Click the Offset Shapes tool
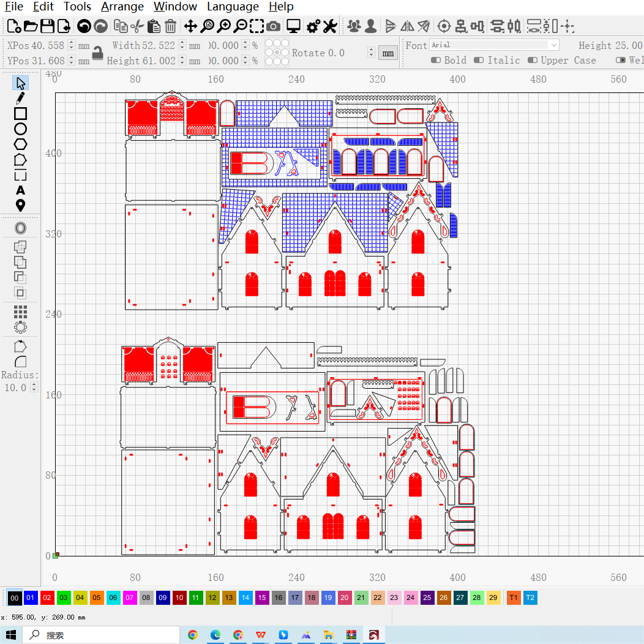Image resolution: width=644 pixels, height=644 pixels. tap(20, 228)
